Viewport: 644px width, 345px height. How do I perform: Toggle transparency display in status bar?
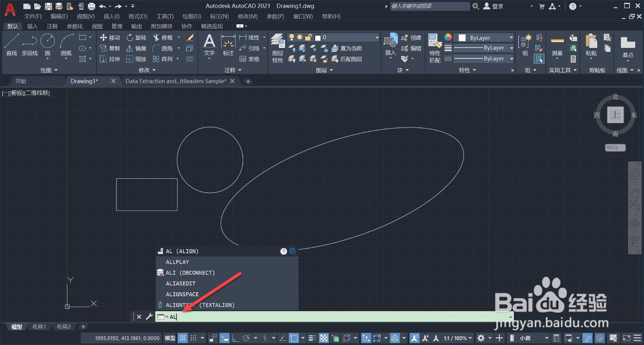(x=324, y=338)
